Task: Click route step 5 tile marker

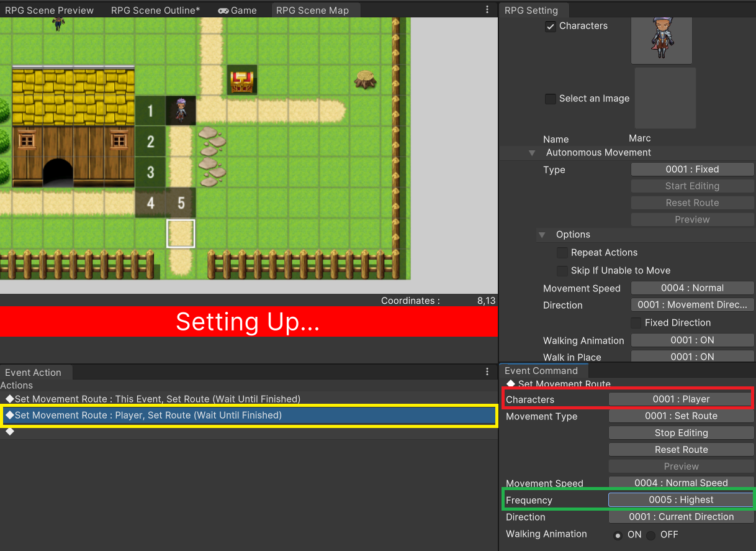Action: 181,203
